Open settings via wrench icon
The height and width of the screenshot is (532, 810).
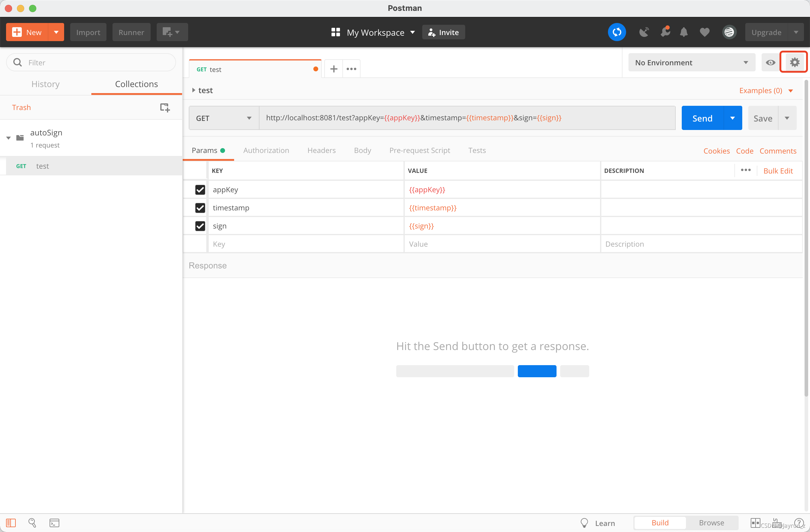665,32
